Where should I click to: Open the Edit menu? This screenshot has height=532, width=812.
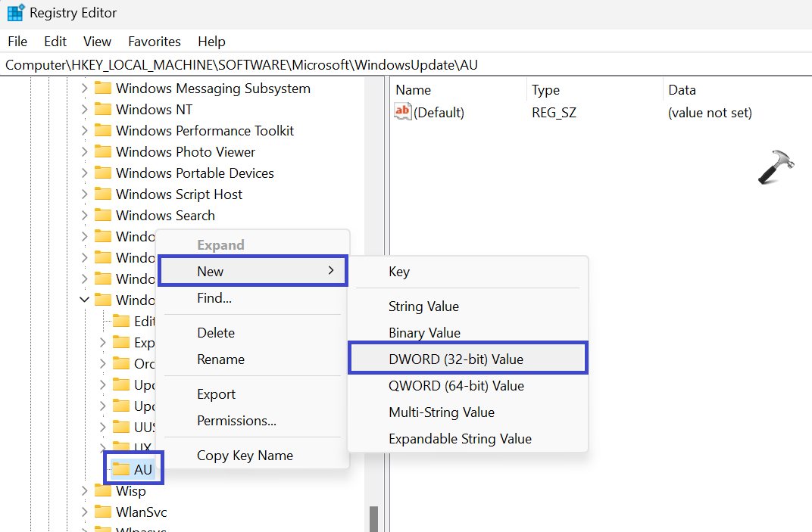(x=55, y=42)
